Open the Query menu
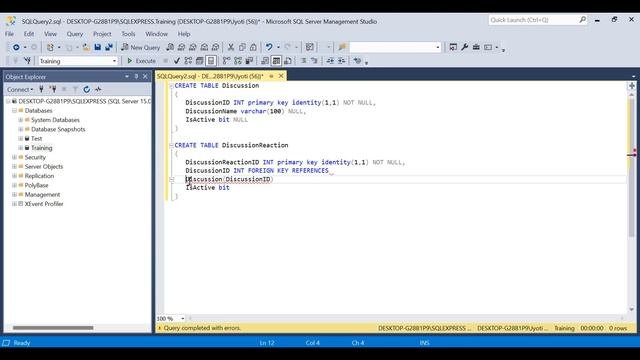 pos(75,34)
